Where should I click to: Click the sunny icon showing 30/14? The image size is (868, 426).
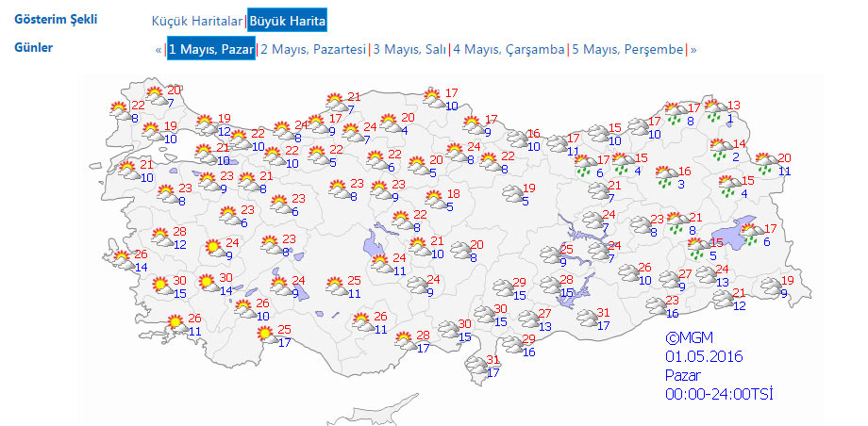(209, 284)
